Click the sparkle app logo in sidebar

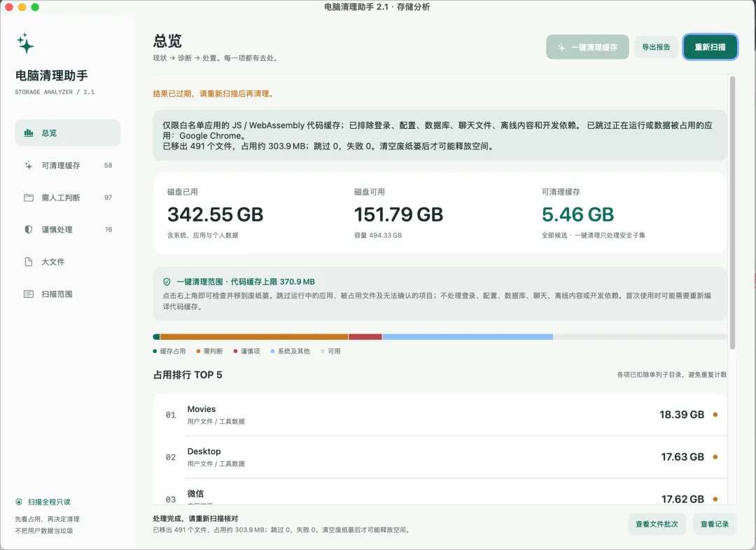(26, 43)
